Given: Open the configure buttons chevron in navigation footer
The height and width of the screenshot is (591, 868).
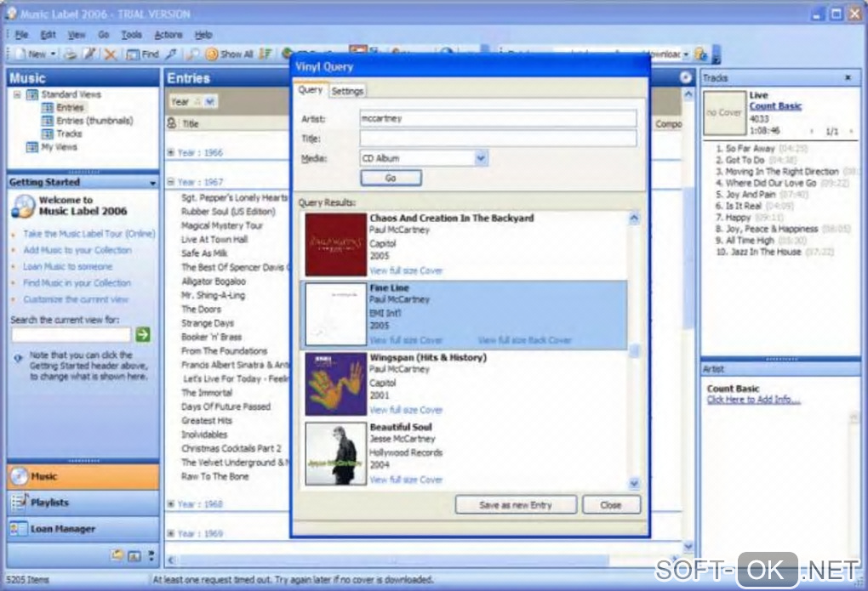Looking at the screenshot, I should click(151, 555).
